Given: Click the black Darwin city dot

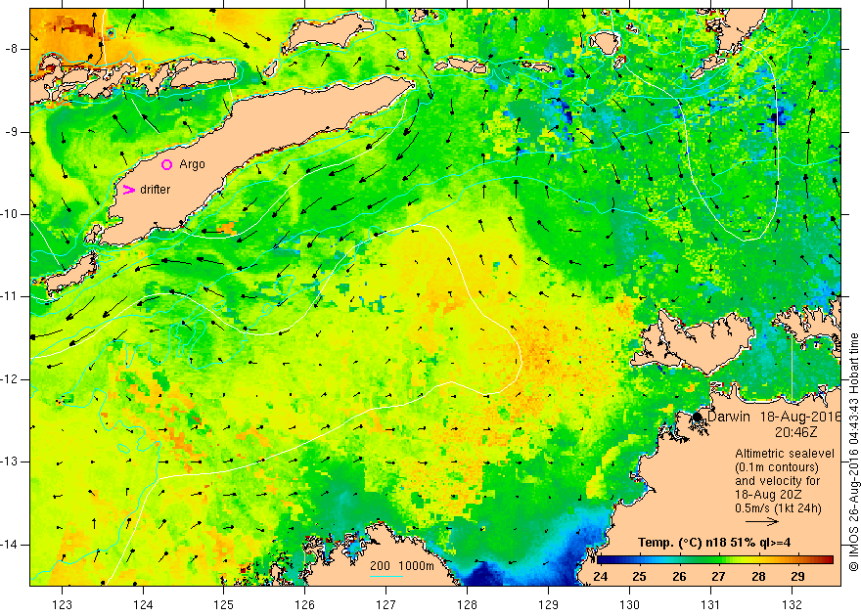Looking at the screenshot, I should tap(697, 417).
